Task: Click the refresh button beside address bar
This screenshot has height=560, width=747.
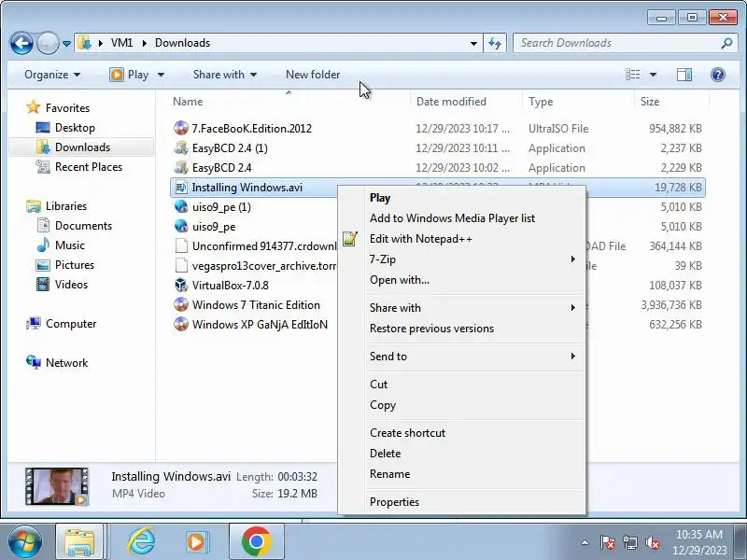Action: click(495, 43)
